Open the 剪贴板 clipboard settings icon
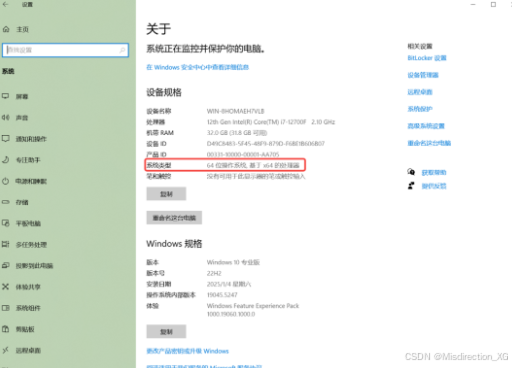This screenshot has height=368, width=512. click(6, 329)
